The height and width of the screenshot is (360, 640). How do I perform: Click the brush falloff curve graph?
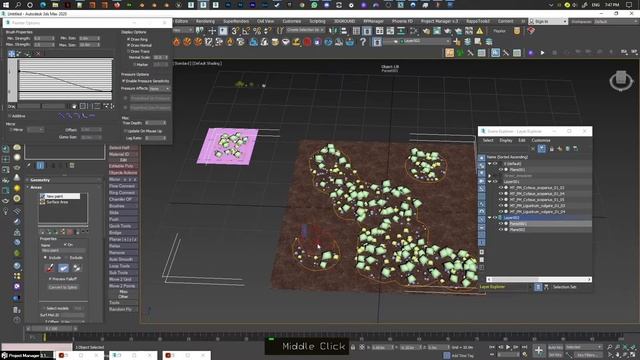[x=65, y=79]
